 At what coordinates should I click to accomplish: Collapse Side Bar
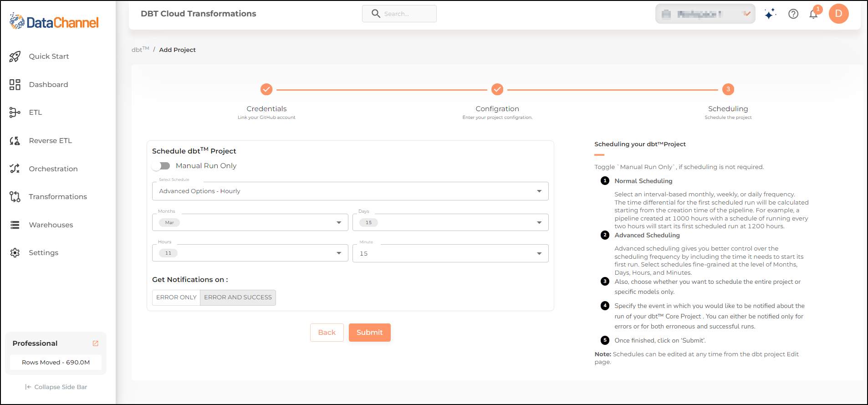(56, 387)
